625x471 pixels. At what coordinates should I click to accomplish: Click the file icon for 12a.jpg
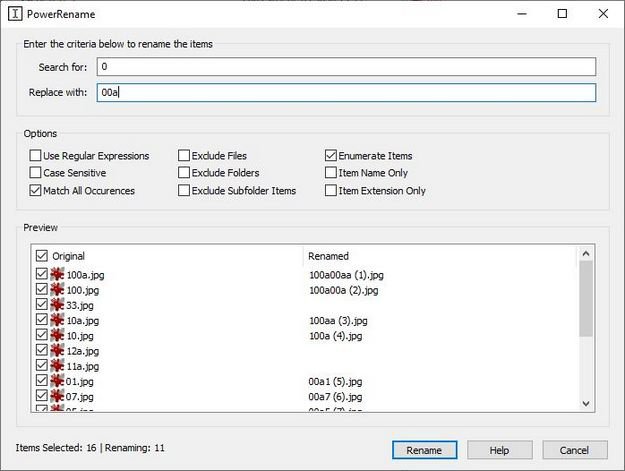click(x=57, y=351)
